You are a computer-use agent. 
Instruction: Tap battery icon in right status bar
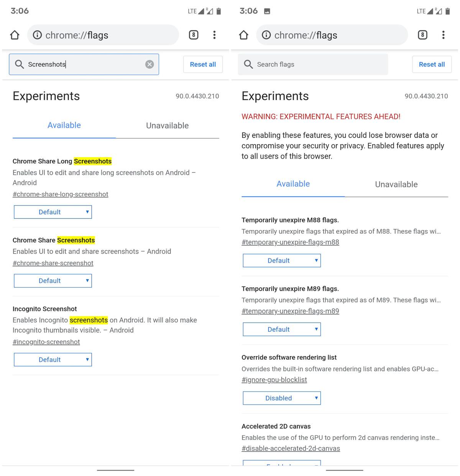pos(447,11)
